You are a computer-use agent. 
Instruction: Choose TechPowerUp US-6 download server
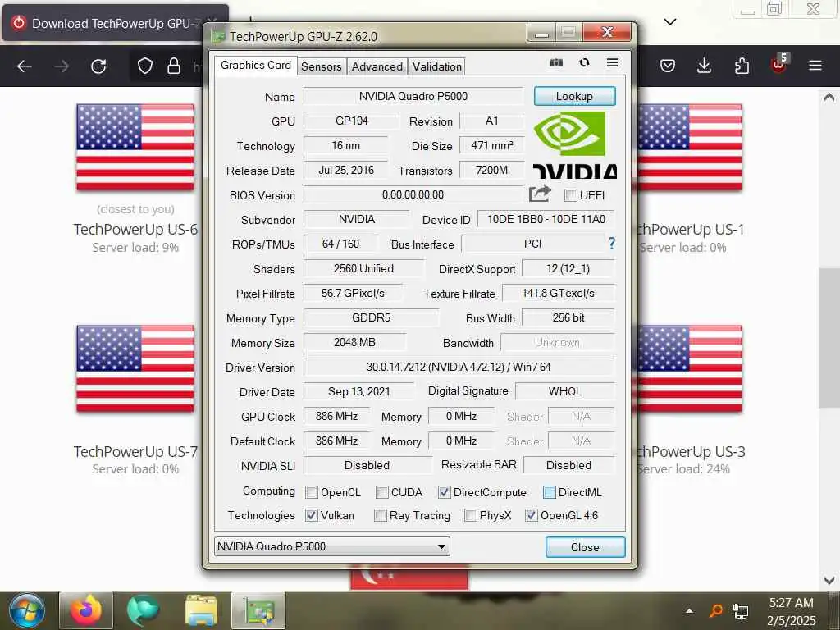[x=135, y=230]
